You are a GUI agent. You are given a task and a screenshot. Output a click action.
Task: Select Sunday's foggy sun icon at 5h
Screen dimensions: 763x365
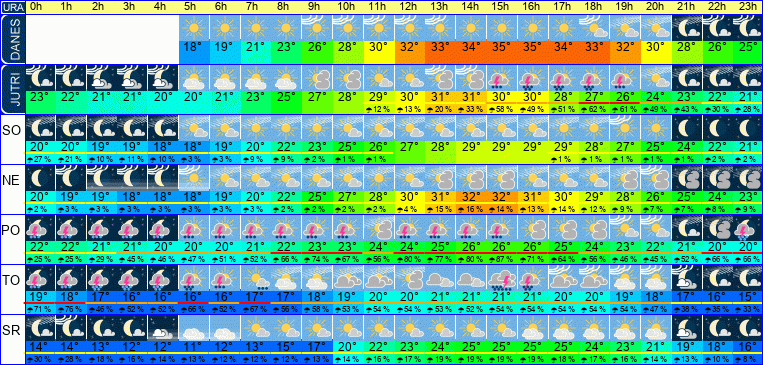click(194, 178)
